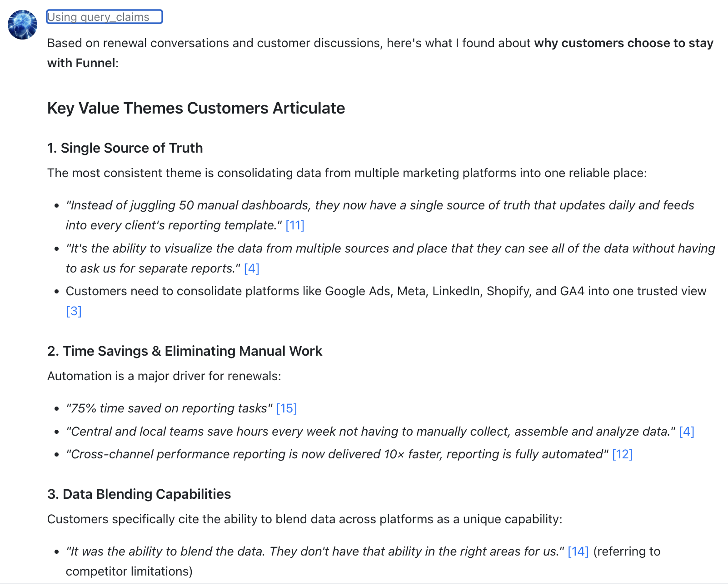
Task: Click the 'Key Value Themes Customers Articulate' heading
Action: pos(196,108)
